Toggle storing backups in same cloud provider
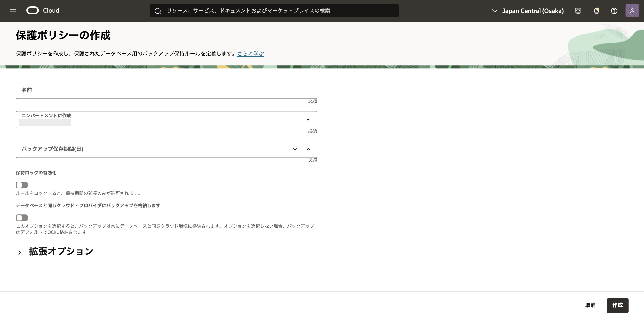This screenshot has width=644, height=318. 22,218
